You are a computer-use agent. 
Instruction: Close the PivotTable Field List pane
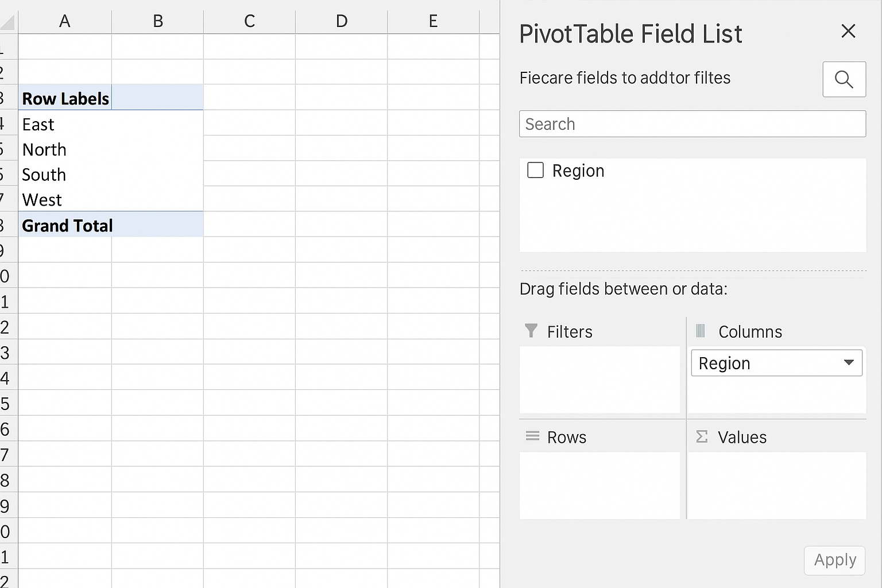[848, 31]
